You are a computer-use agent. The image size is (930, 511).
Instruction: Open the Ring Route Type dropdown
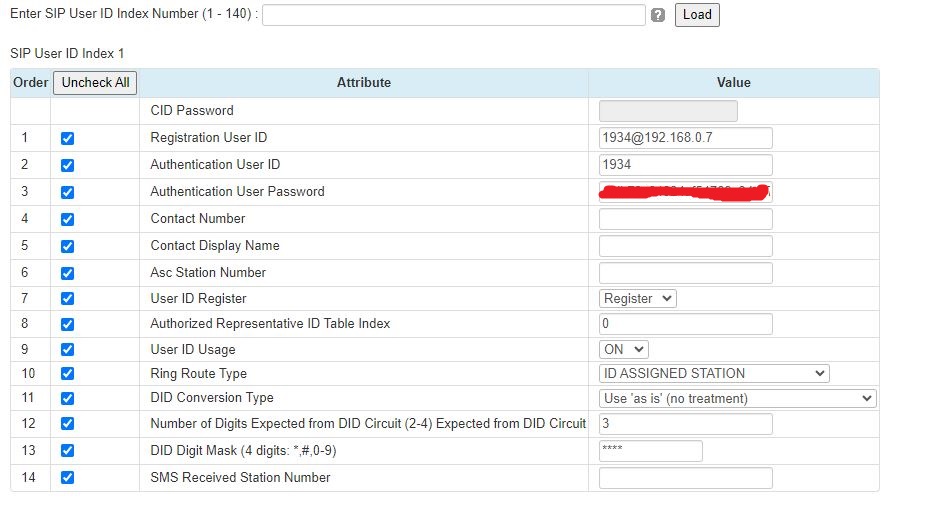[714, 373]
